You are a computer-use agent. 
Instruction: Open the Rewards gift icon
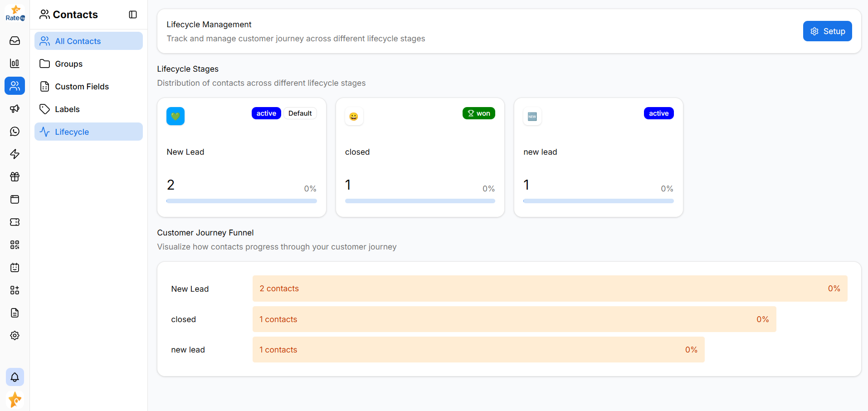(x=15, y=177)
